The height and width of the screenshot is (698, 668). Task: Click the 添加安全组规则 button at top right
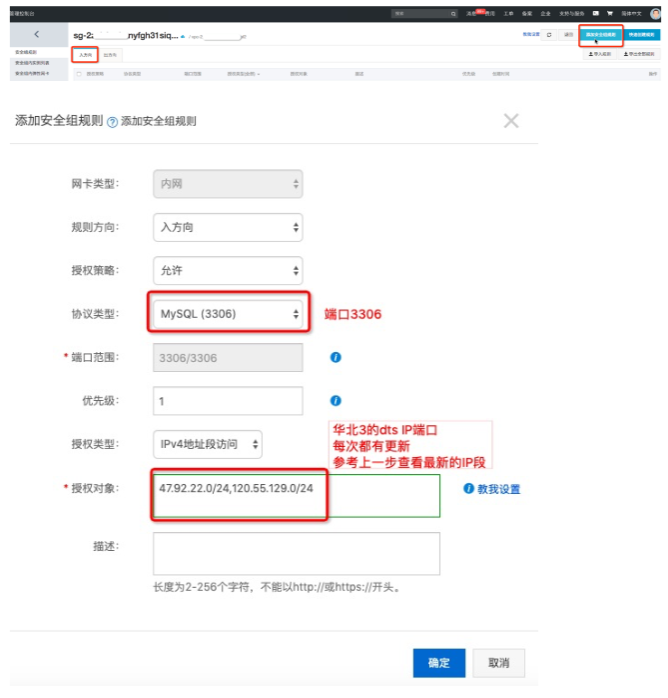pyautogui.click(x=601, y=35)
